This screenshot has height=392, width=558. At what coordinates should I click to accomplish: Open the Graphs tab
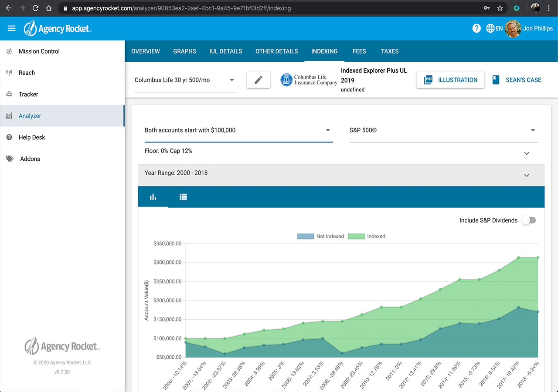click(x=185, y=51)
